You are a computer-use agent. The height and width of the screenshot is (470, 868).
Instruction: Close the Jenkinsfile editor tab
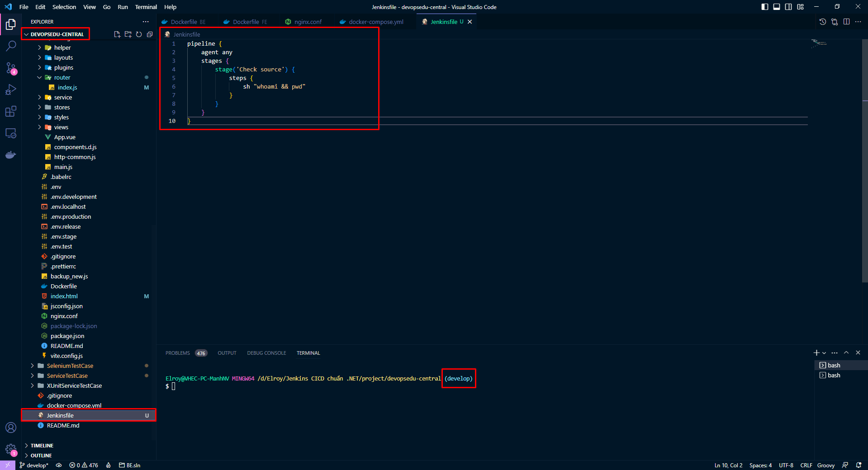470,22
